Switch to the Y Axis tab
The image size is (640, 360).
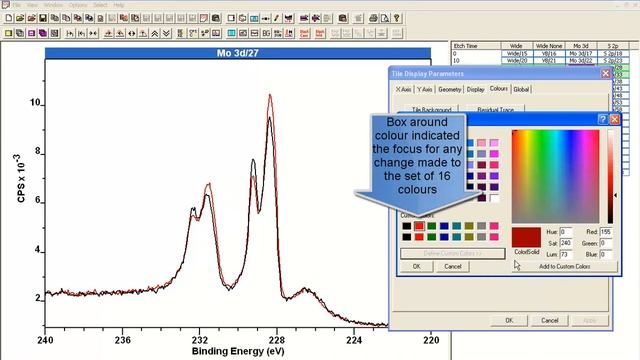pos(424,89)
